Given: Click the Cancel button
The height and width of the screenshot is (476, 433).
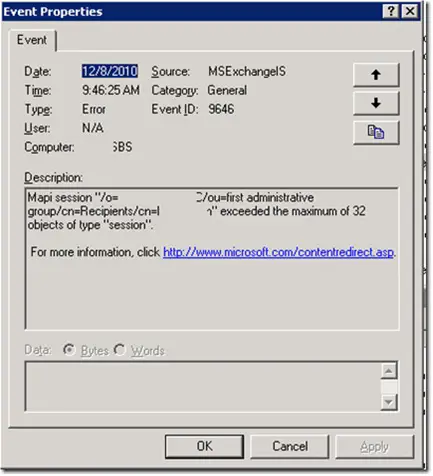Looking at the screenshot, I should (x=290, y=446).
